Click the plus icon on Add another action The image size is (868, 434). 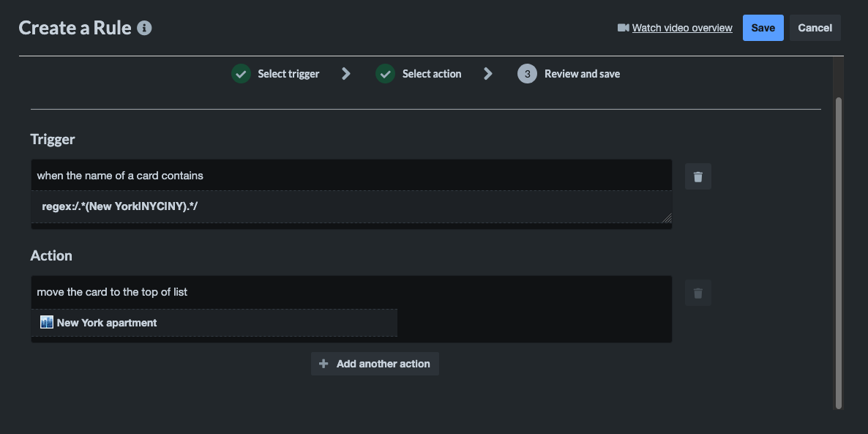point(323,364)
